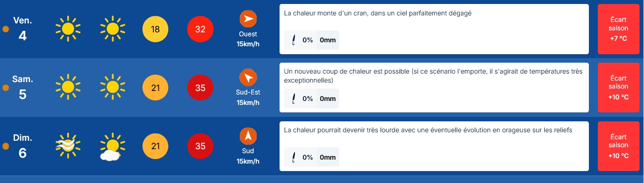
Task: Click Friday morning sunny weather icon
Action: point(68,29)
